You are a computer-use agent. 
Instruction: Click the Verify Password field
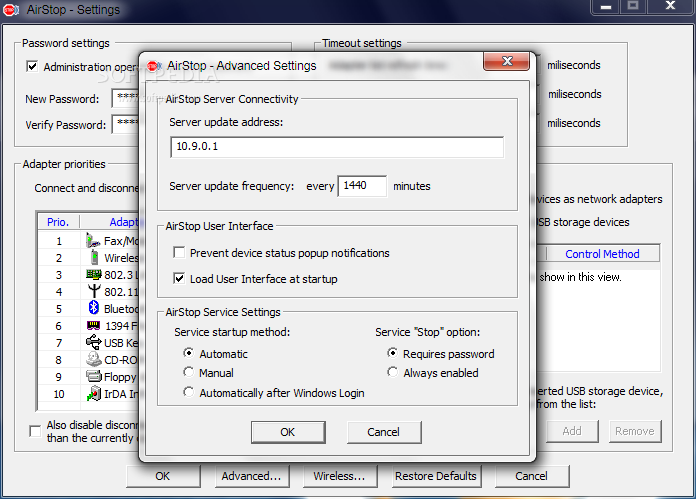click(x=126, y=124)
